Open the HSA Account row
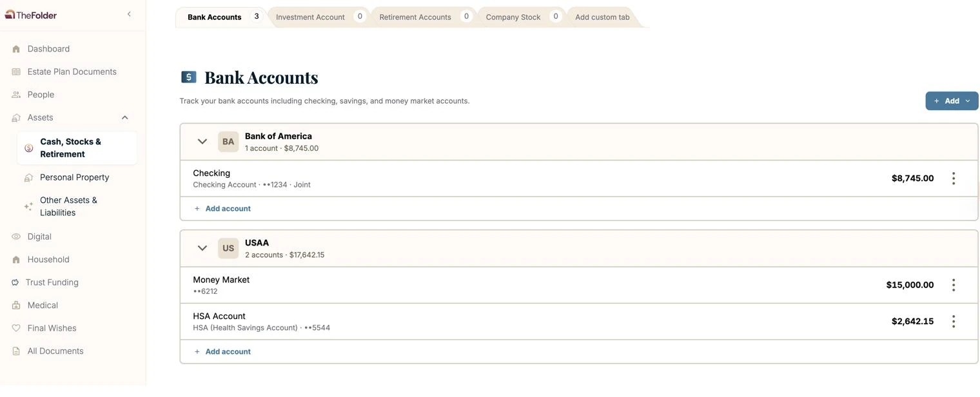 click(x=579, y=322)
